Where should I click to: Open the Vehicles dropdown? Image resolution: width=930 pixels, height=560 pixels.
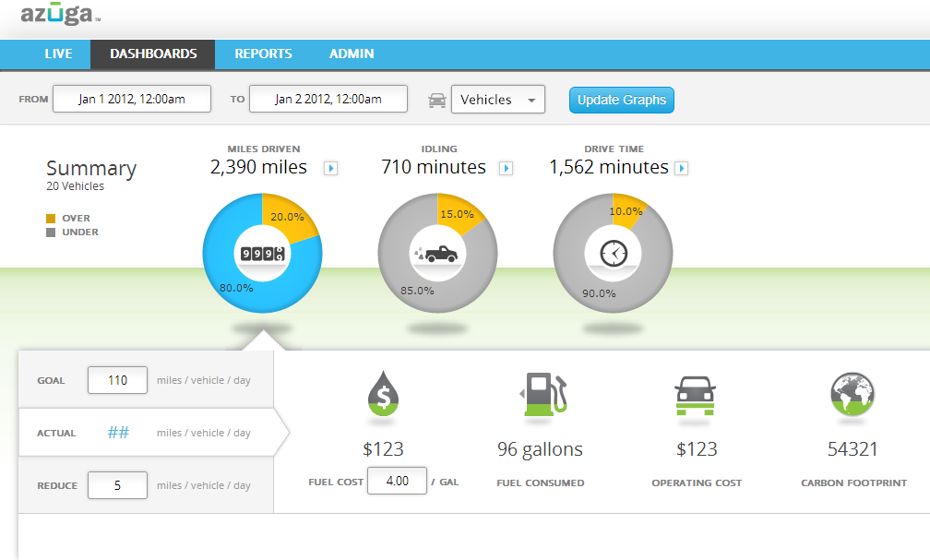pos(498,100)
